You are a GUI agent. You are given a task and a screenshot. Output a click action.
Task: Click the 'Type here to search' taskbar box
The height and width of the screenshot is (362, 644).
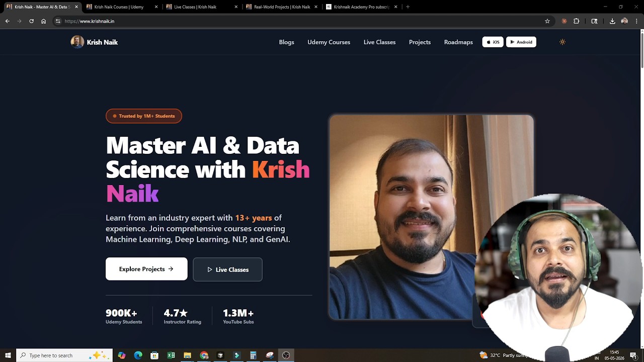click(64, 355)
